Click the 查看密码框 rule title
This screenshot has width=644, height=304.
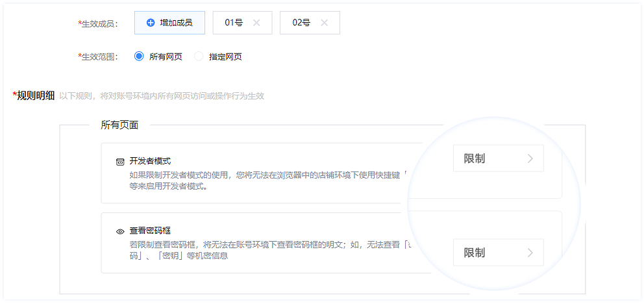coord(150,231)
